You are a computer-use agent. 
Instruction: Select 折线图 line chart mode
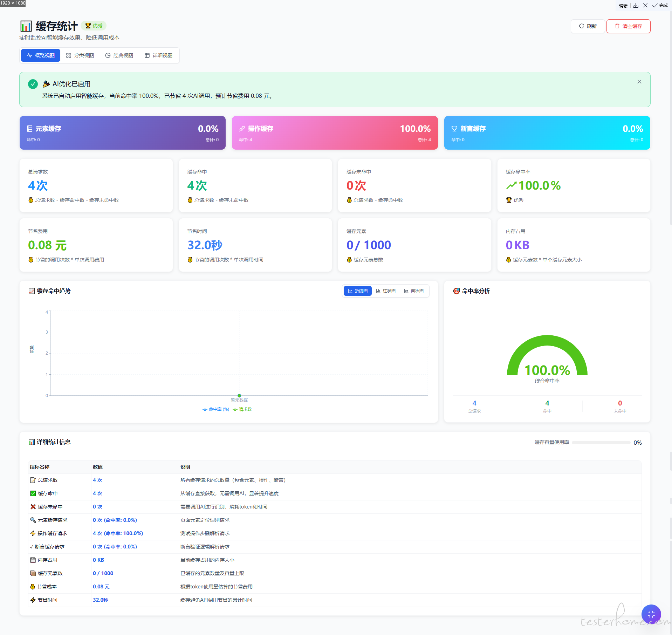coord(358,291)
